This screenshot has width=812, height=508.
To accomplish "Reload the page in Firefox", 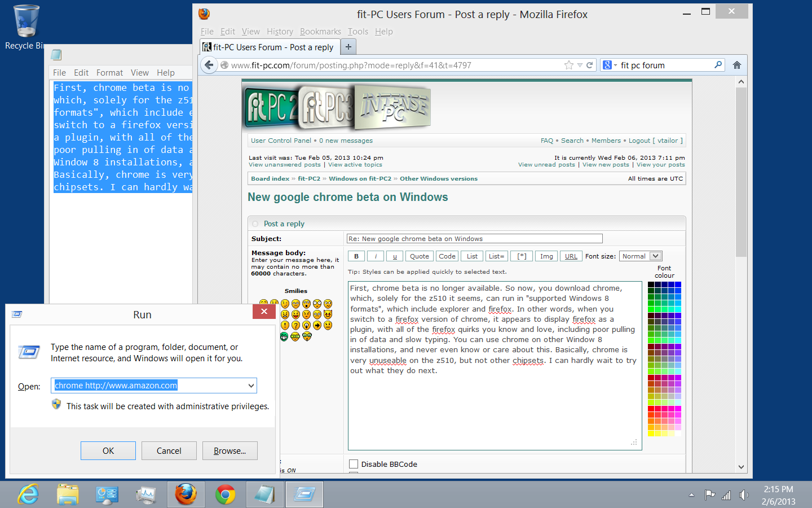I will click(589, 65).
